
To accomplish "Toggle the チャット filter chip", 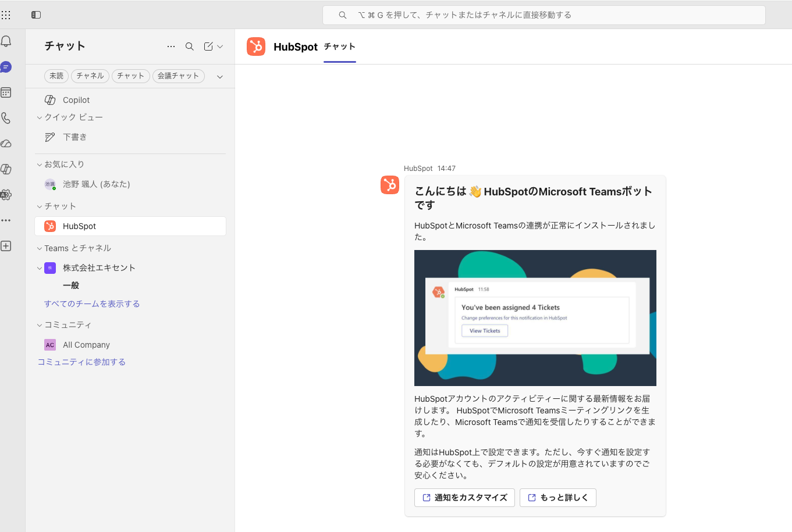I will [x=131, y=76].
